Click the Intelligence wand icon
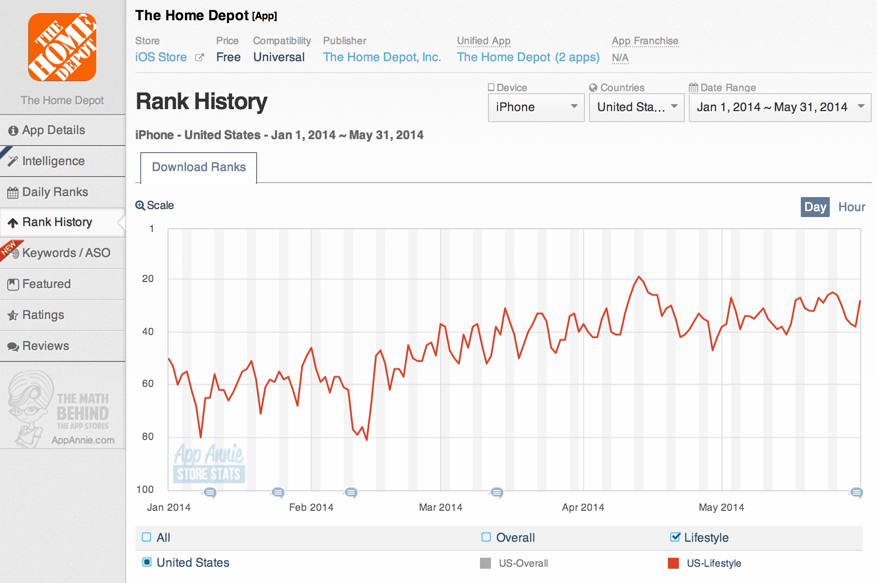877x583 pixels. [13, 161]
